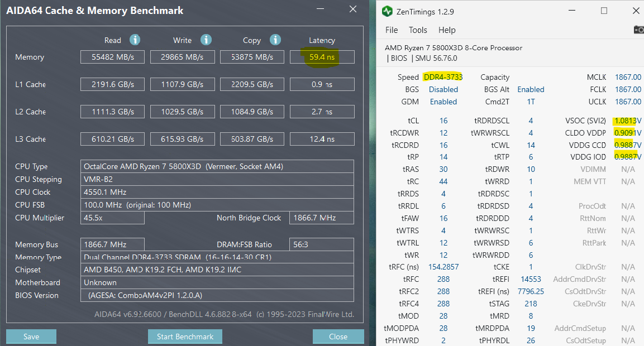Click the Write column info icon
Screen dimensions: 644x346
point(206,40)
